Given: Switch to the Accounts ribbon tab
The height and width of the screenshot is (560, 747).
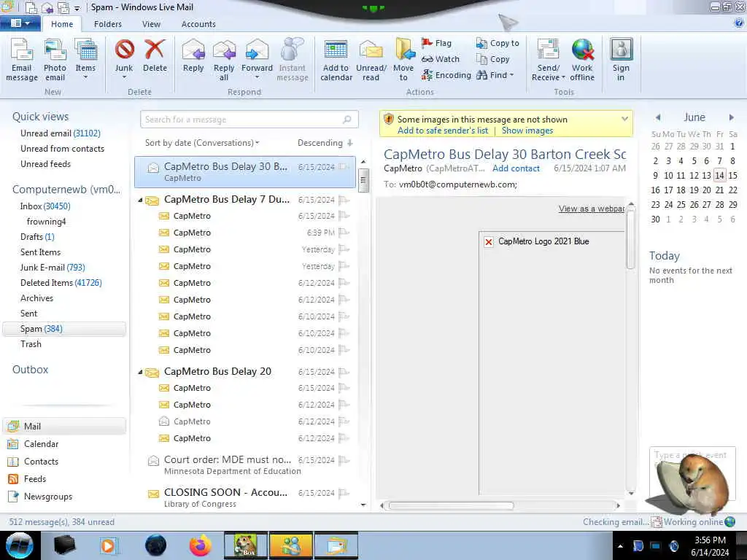Looking at the screenshot, I should [198, 24].
